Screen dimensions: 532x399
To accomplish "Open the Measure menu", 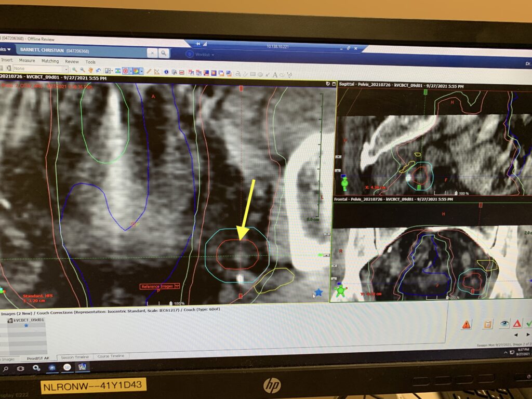I will (27, 60).
